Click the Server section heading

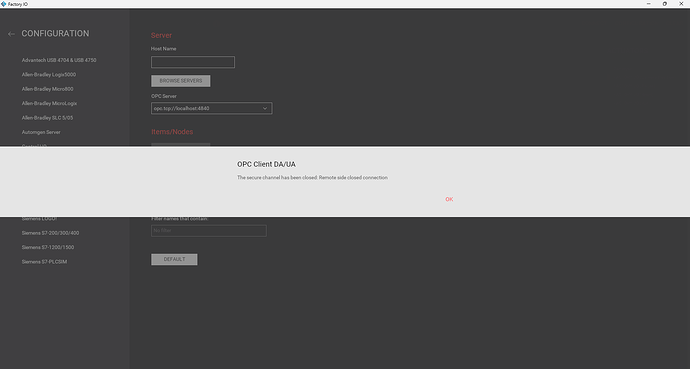coord(161,36)
